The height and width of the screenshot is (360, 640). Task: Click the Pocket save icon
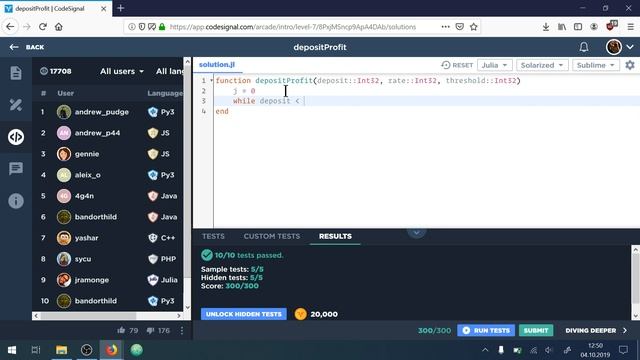[x=460, y=27]
